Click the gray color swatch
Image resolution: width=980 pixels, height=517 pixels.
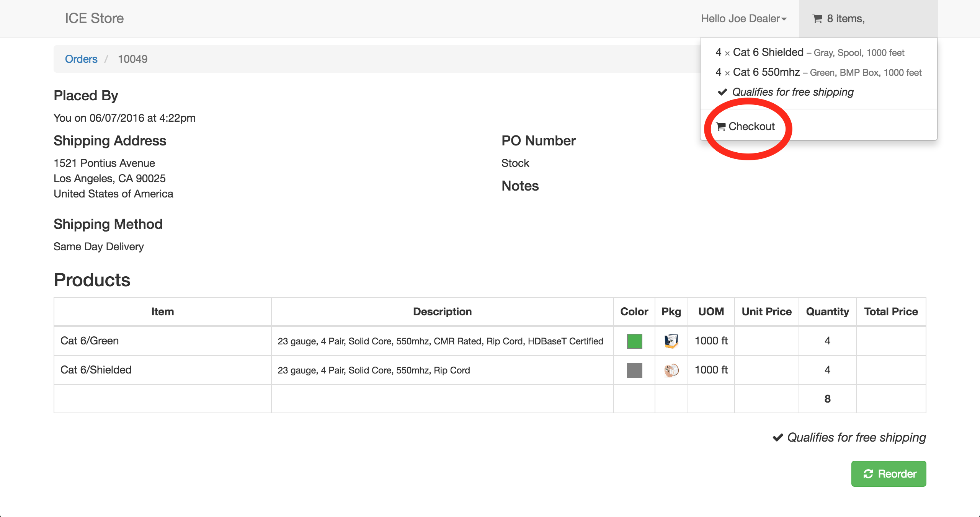[x=634, y=370]
